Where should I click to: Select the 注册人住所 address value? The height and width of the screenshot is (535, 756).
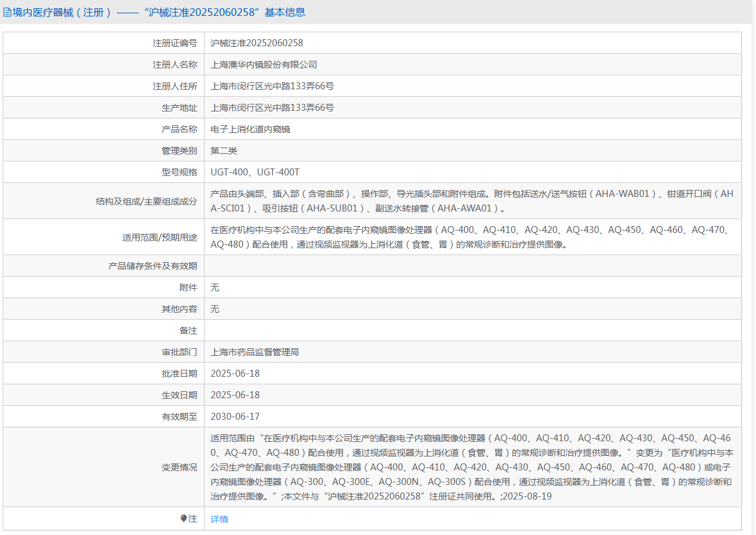coord(272,86)
